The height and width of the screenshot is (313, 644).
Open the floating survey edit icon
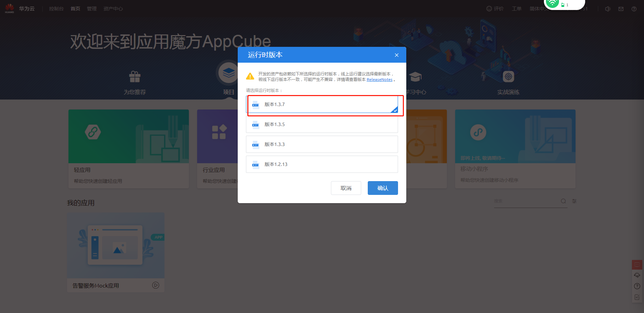tap(637, 297)
